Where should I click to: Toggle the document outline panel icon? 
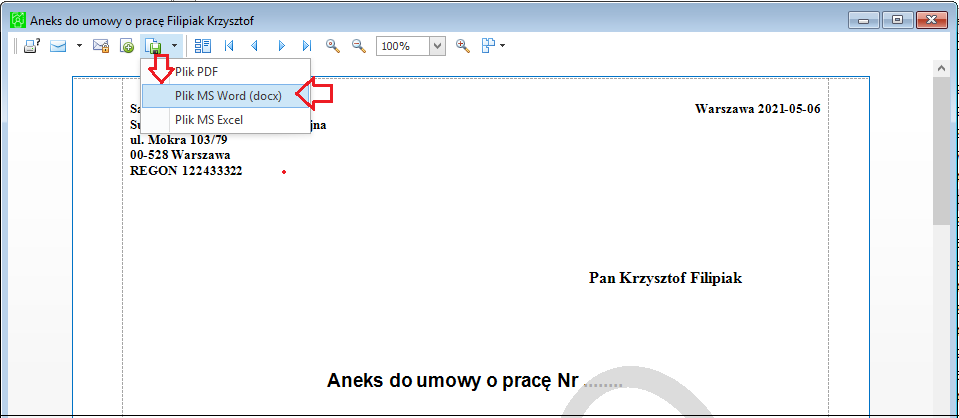[x=202, y=46]
